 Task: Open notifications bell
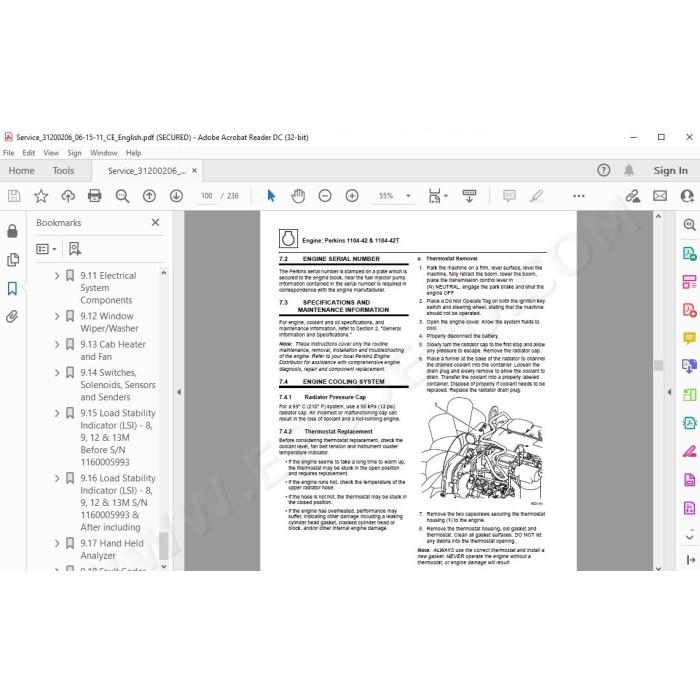coord(629,170)
